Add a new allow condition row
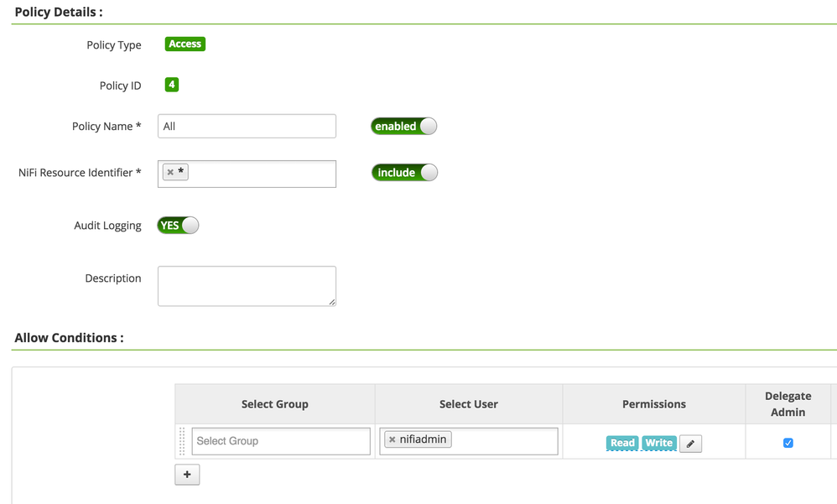 [187, 475]
